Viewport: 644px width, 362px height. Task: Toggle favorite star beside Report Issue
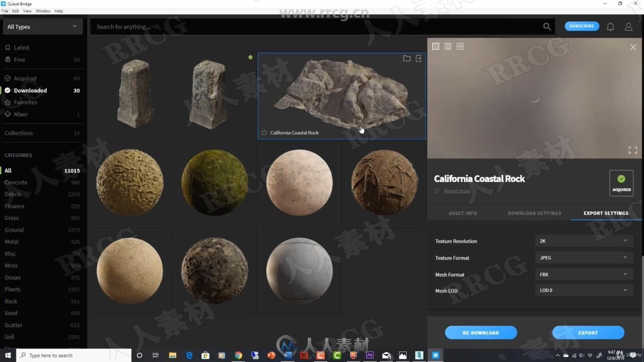point(437,191)
